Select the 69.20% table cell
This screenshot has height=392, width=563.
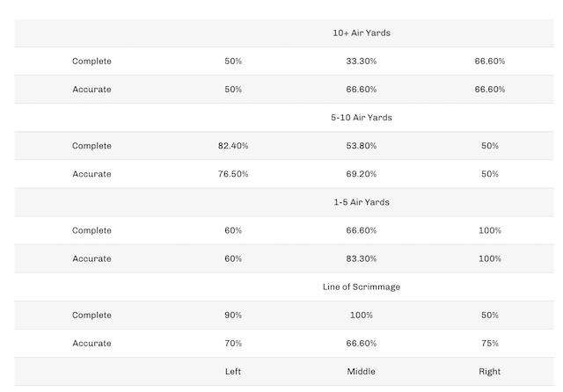click(x=361, y=174)
